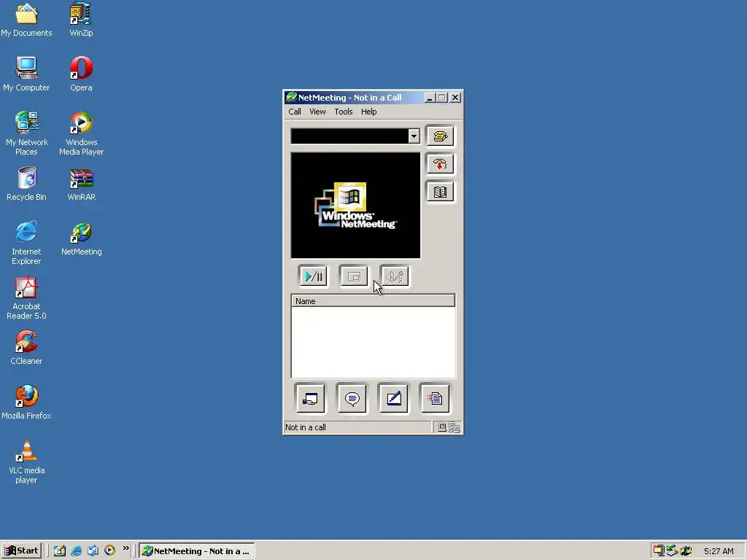This screenshot has height=560, width=747.
Task: Click the second system tray network icon
Action: [x=672, y=551]
